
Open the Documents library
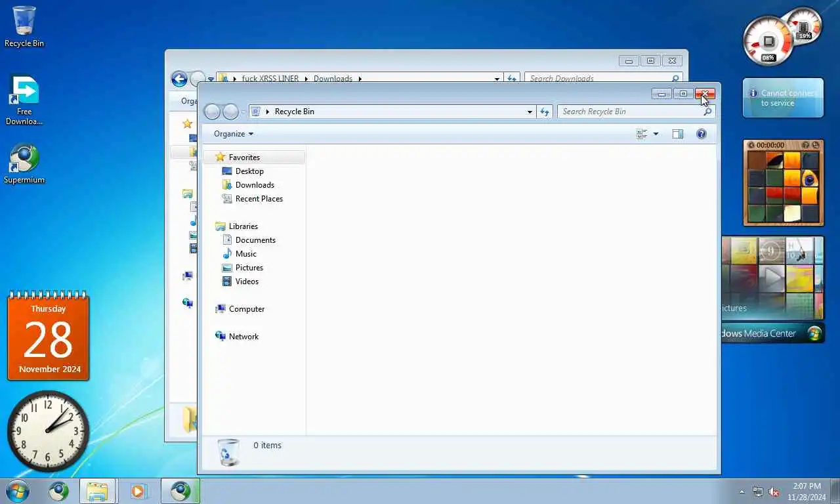pos(255,240)
